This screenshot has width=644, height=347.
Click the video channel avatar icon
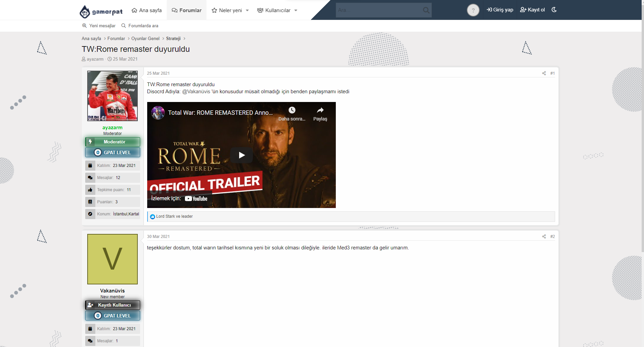point(158,112)
